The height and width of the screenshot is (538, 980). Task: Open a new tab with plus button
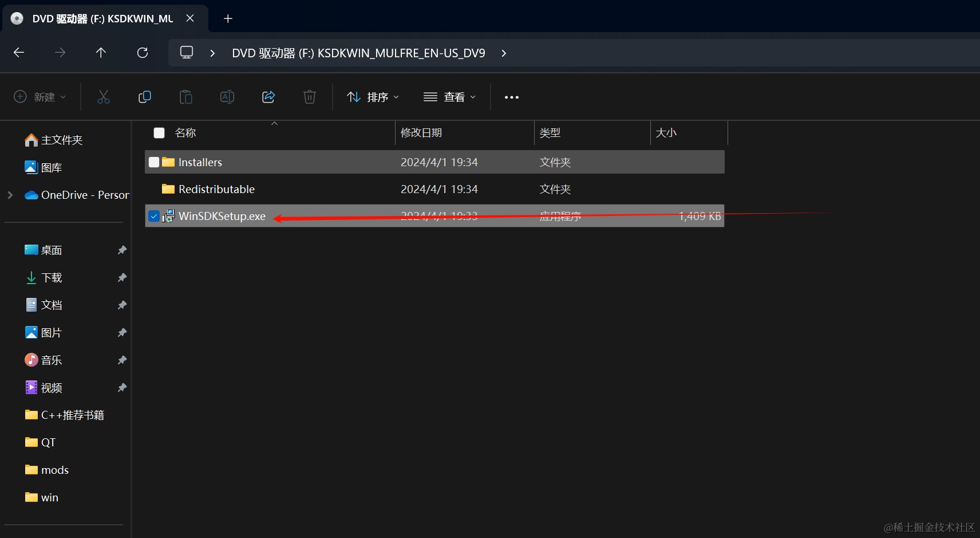(x=228, y=18)
